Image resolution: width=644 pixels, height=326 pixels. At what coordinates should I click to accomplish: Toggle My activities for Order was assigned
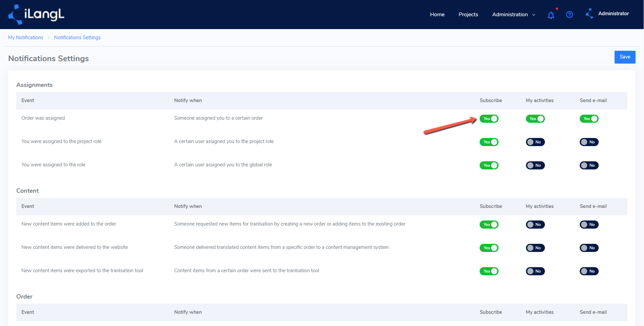click(535, 119)
